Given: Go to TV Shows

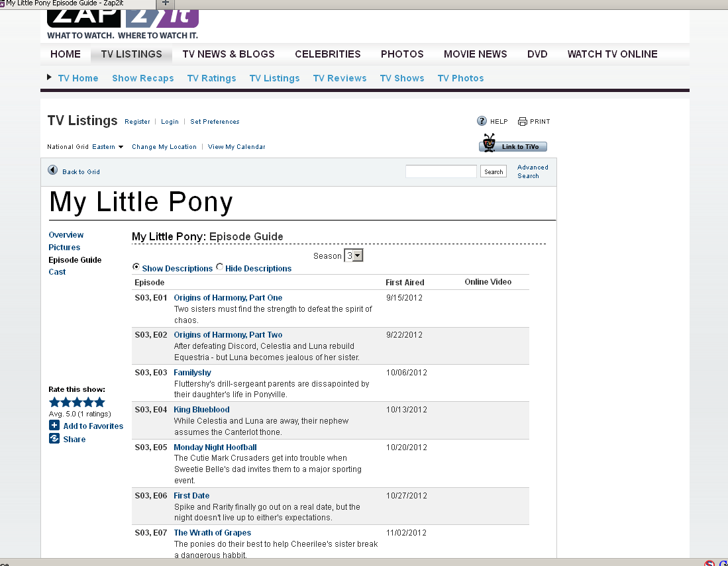Looking at the screenshot, I should click(x=402, y=78).
